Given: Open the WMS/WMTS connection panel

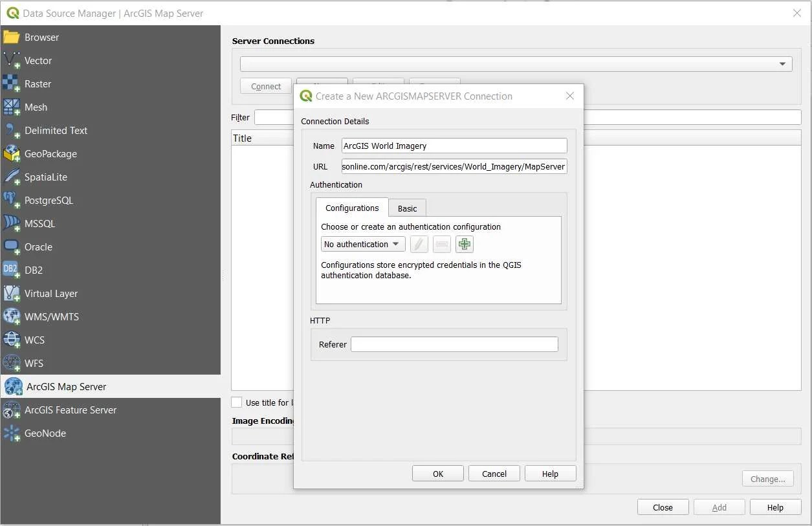Looking at the screenshot, I should point(50,316).
